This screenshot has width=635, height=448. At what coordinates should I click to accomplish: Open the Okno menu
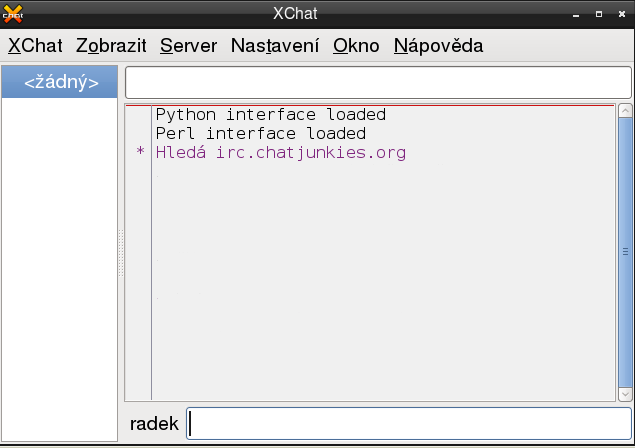pyautogui.click(x=357, y=46)
